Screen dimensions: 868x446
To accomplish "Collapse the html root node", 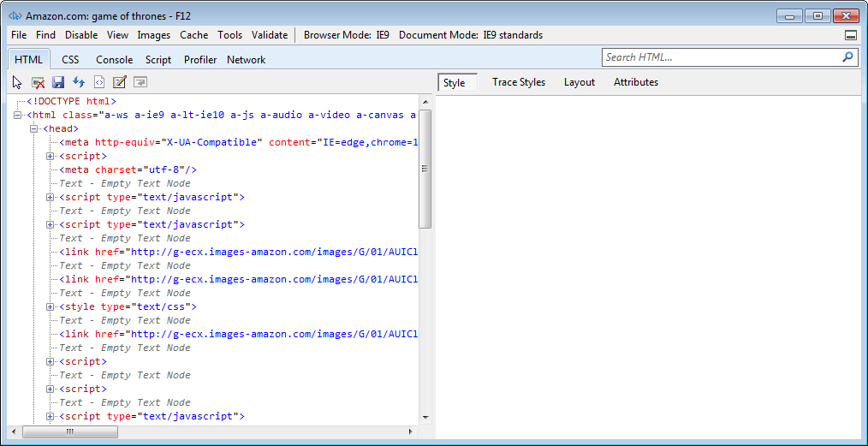I will [17, 115].
